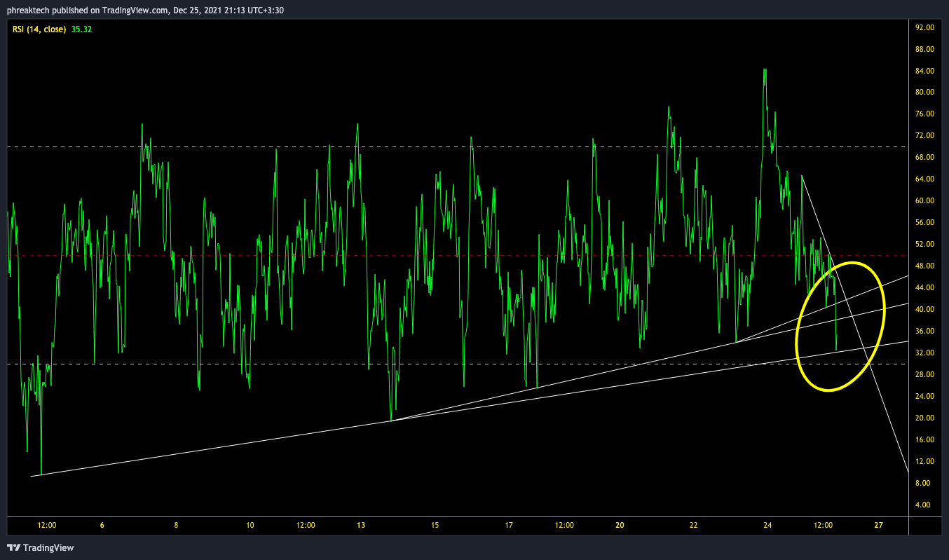
Task: Click the 68.00 label on price axis
Action: pos(925,157)
